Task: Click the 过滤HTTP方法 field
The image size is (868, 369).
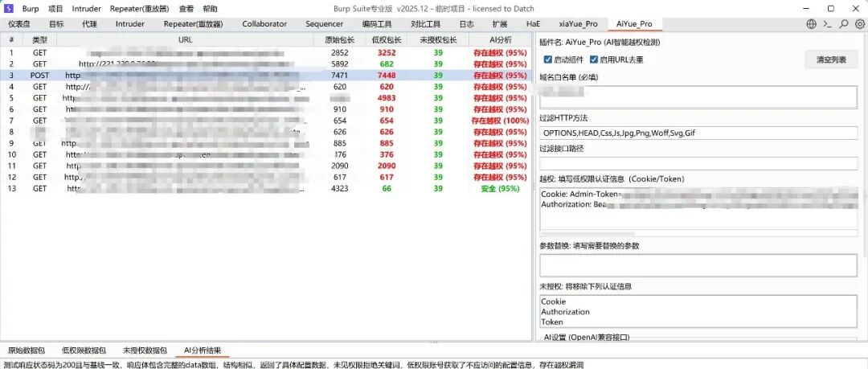Action: pos(698,133)
